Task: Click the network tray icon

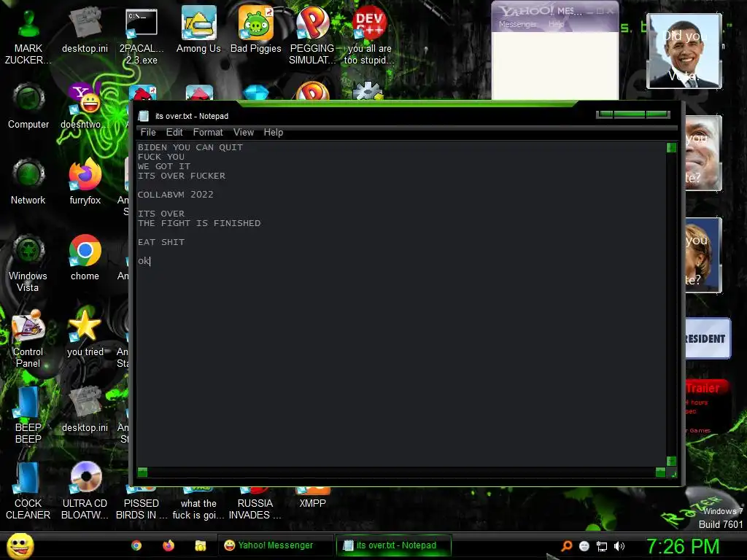Action: coord(602,546)
